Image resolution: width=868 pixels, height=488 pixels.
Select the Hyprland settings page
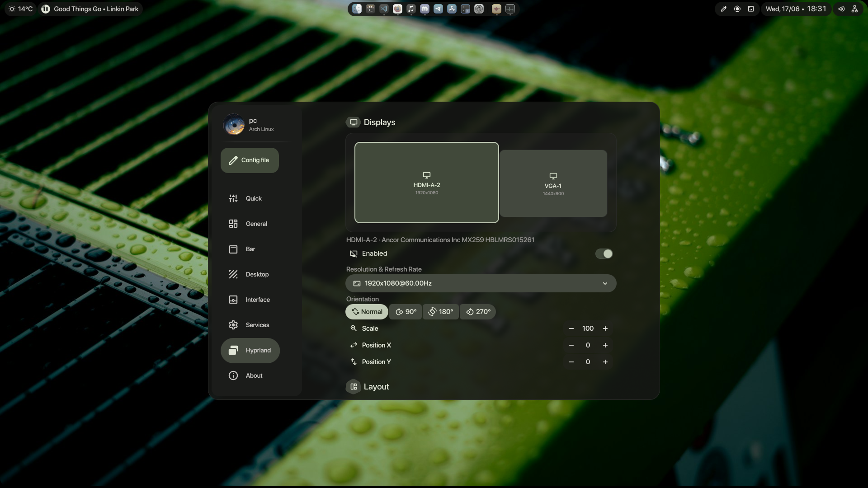[250, 350]
